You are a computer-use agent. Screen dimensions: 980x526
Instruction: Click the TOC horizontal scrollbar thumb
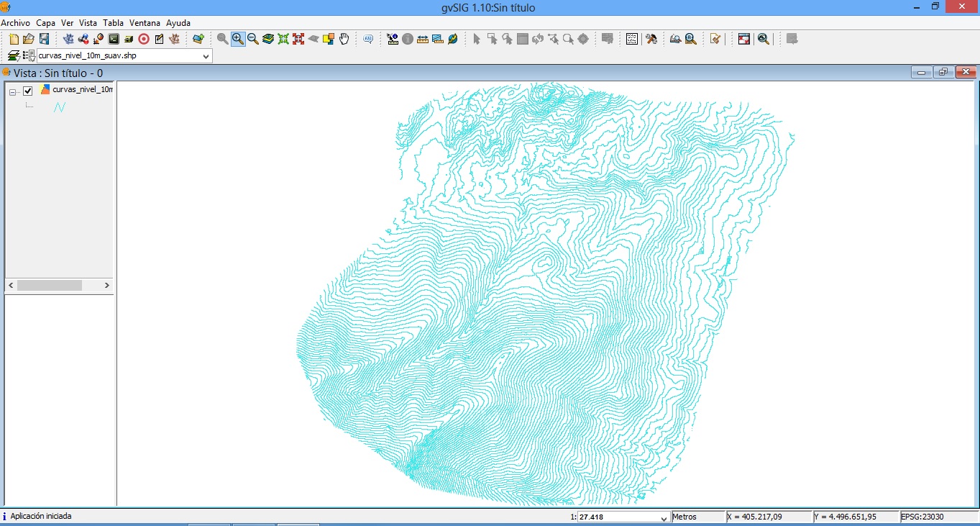50,286
